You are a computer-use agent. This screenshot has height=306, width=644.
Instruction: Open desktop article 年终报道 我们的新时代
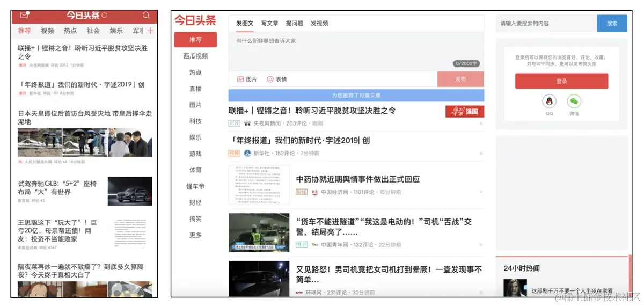coord(299,141)
